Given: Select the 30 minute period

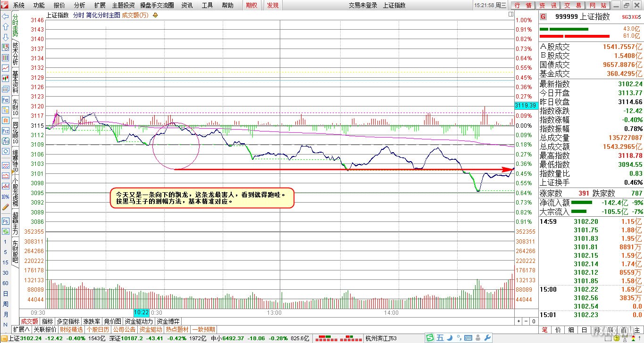Looking at the screenshot, I should pos(5,273).
